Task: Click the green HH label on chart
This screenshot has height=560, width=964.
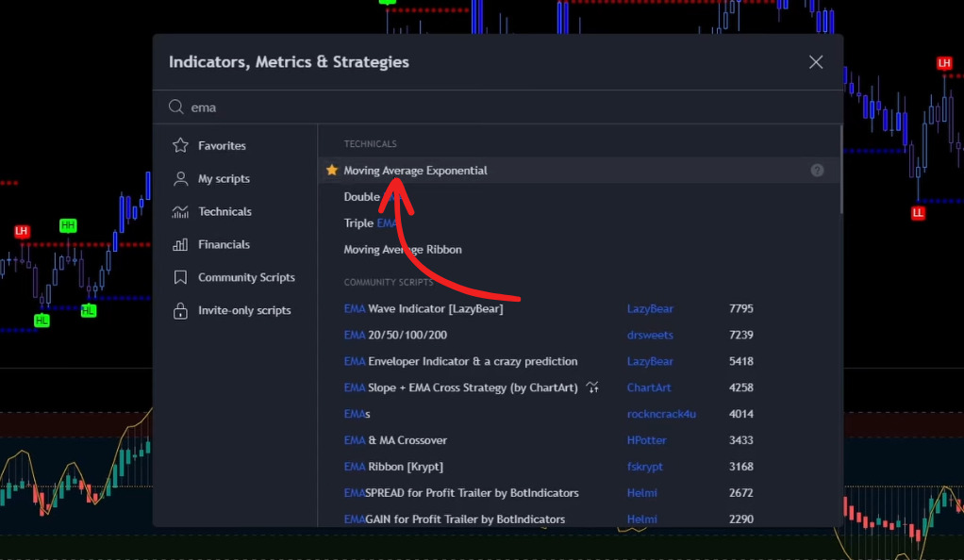Action: (68, 225)
